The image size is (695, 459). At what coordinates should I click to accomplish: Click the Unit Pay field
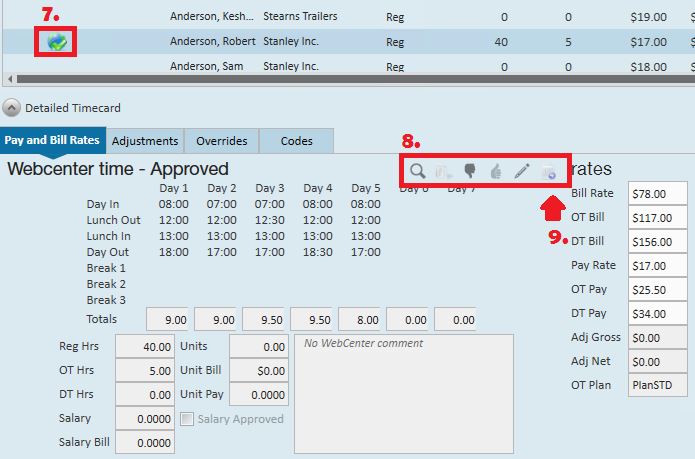[259, 394]
